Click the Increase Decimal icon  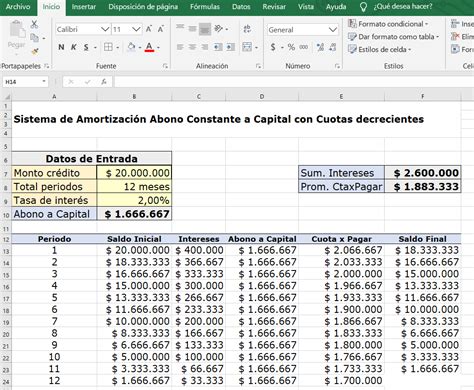pos(320,47)
